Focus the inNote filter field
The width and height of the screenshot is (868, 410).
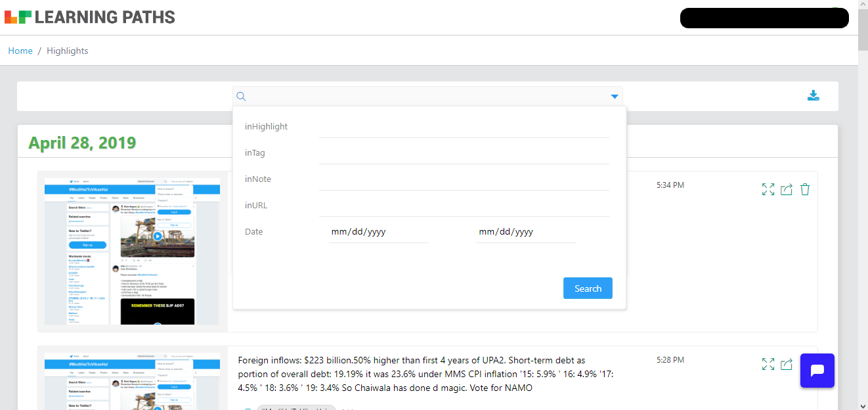(464, 179)
